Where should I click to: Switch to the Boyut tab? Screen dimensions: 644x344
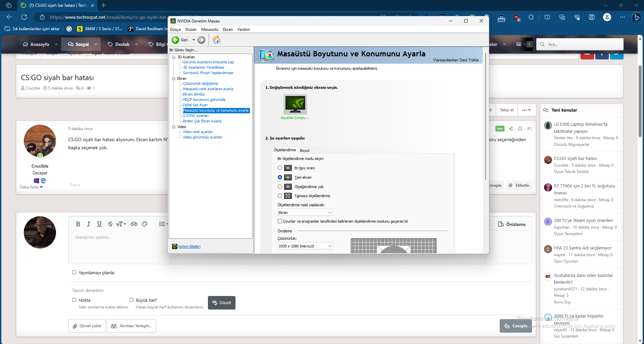coord(305,151)
